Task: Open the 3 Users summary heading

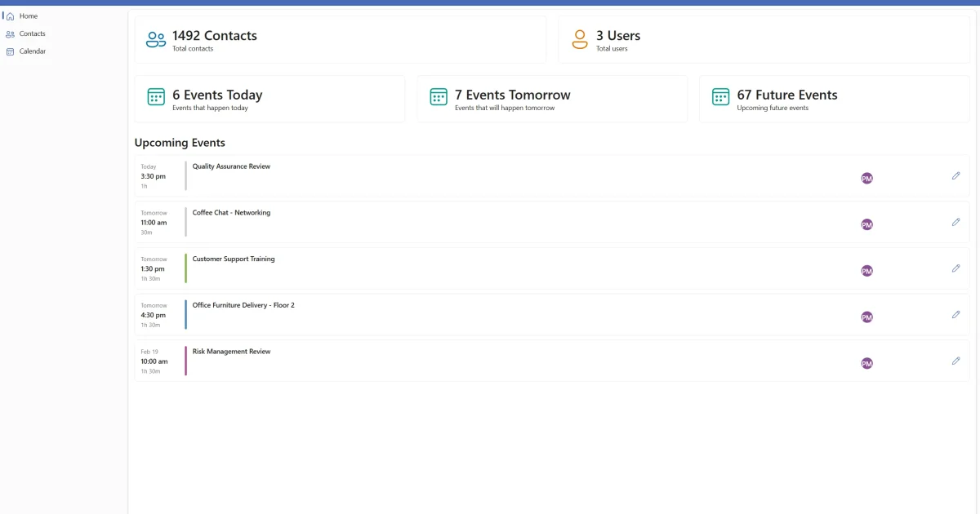Action: tap(618, 36)
